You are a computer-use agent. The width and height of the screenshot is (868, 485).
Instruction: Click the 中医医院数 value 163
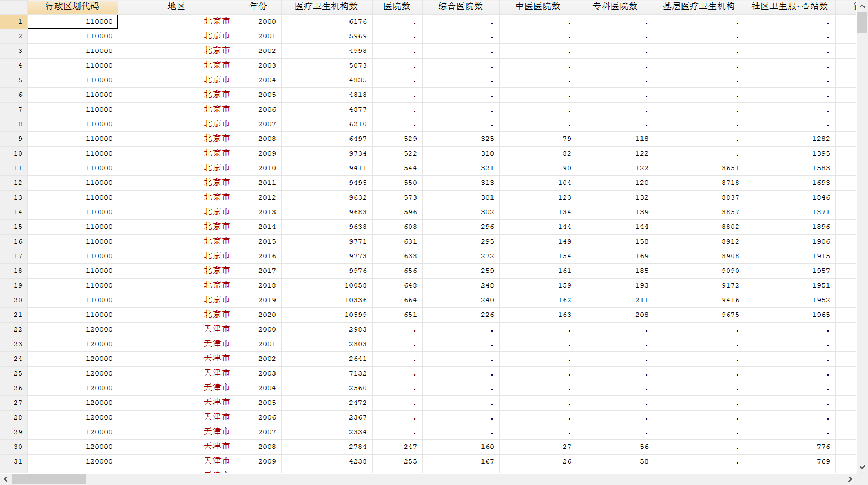538,315
